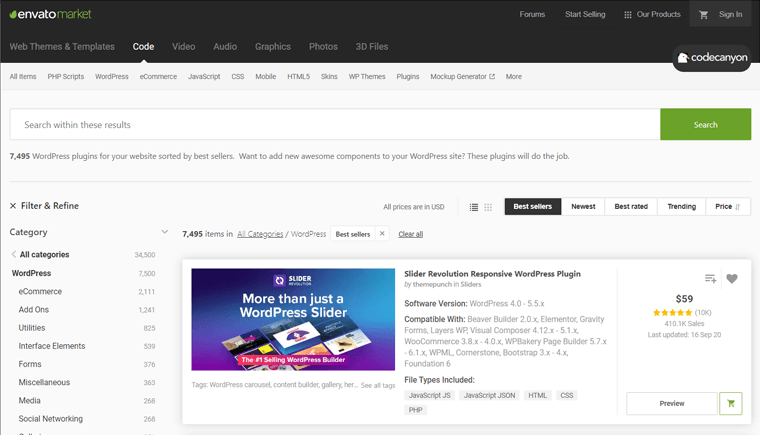The height and width of the screenshot is (435, 760).
Task: Filter by eCommerce in sidebar
Action: point(40,291)
